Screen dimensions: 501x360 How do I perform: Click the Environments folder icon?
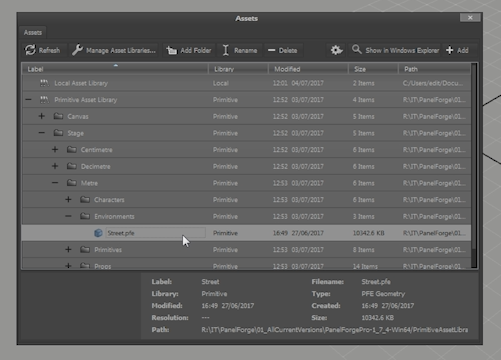pyautogui.click(x=85, y=216)
